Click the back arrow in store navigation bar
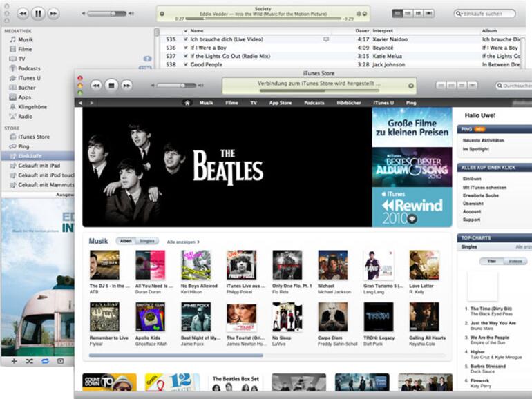The width and height of the screenshot is (532, 399). coord(80,103)
